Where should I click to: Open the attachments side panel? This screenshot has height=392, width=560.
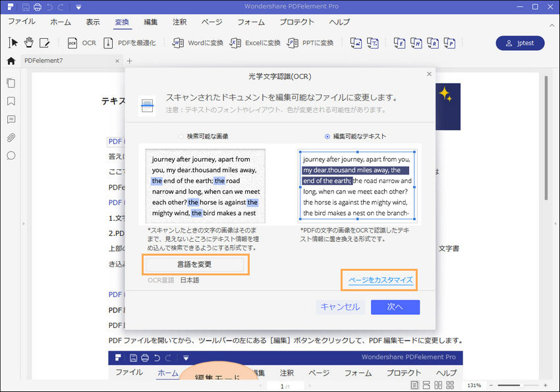pyautogui.click(x=11, y=138)
